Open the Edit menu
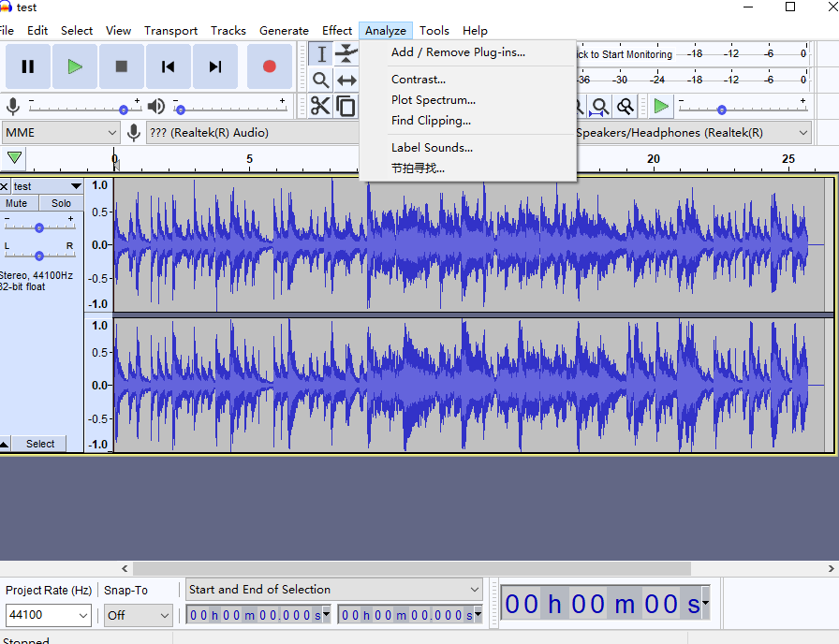 pyautogui.click(x=37, y=31)
